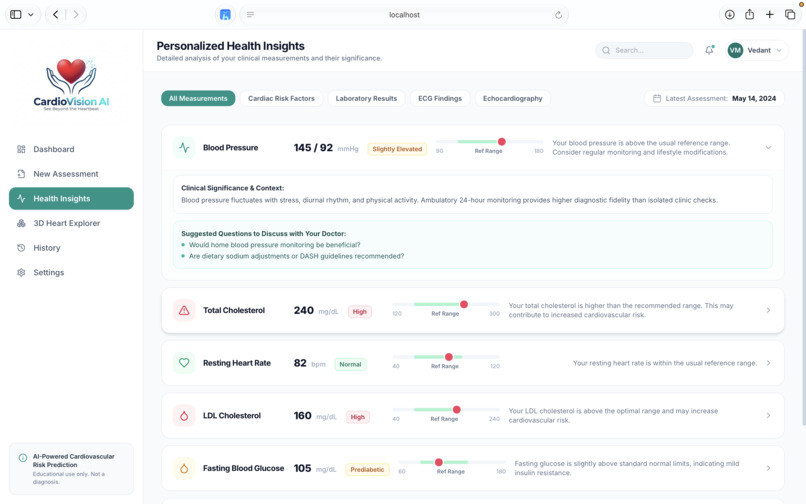806x504 pixels.
Task: Open 3D Heart Explorer page
Action: click(x=71, y=223)
